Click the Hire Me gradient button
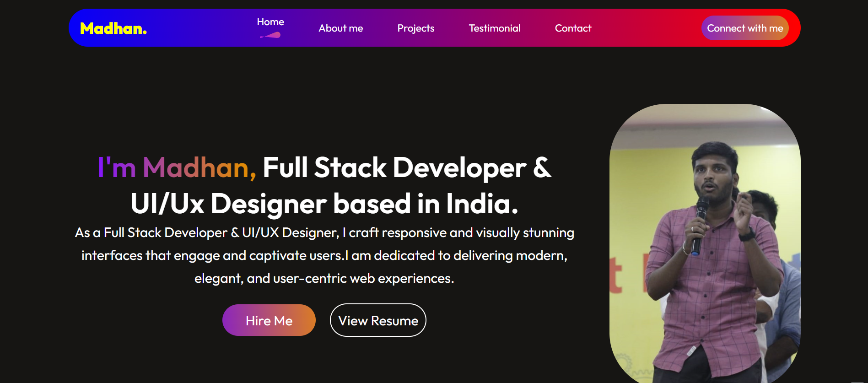868x383 pixels. tap(269, 320)
